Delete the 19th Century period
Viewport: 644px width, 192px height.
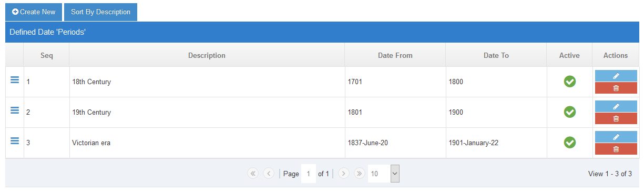(x=616, y=118)
